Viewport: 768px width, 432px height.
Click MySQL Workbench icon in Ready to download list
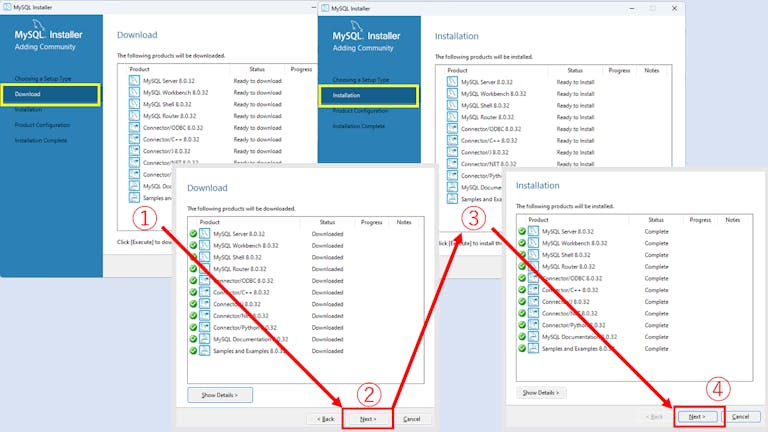click(x=134, y=93)
